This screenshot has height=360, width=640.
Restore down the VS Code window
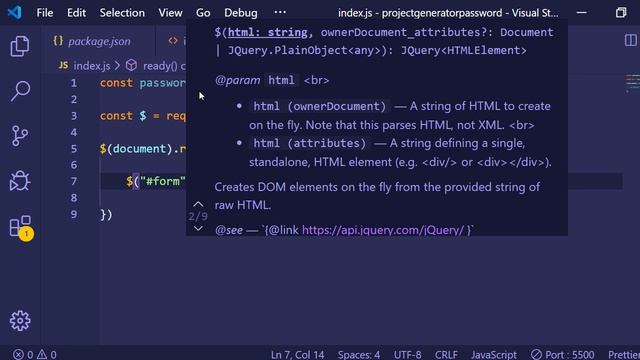[621, 13]
